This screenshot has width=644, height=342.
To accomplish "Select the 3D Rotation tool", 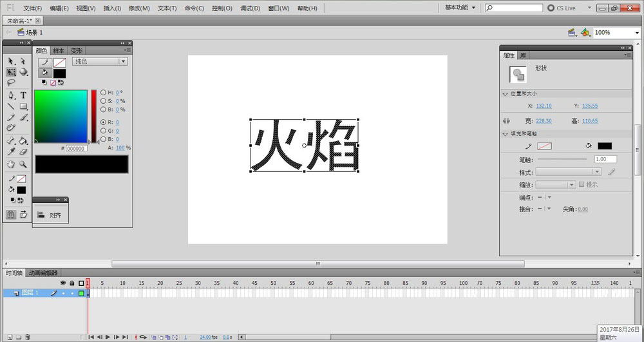I will (23, 72).
